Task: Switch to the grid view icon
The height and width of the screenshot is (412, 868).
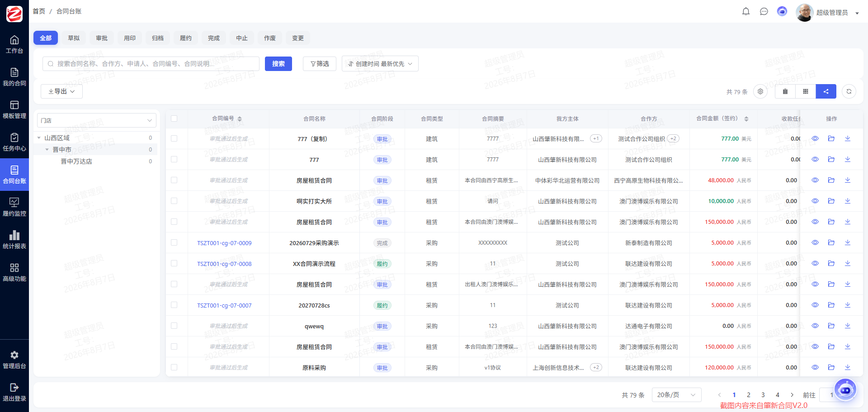Action: [806, 91]
